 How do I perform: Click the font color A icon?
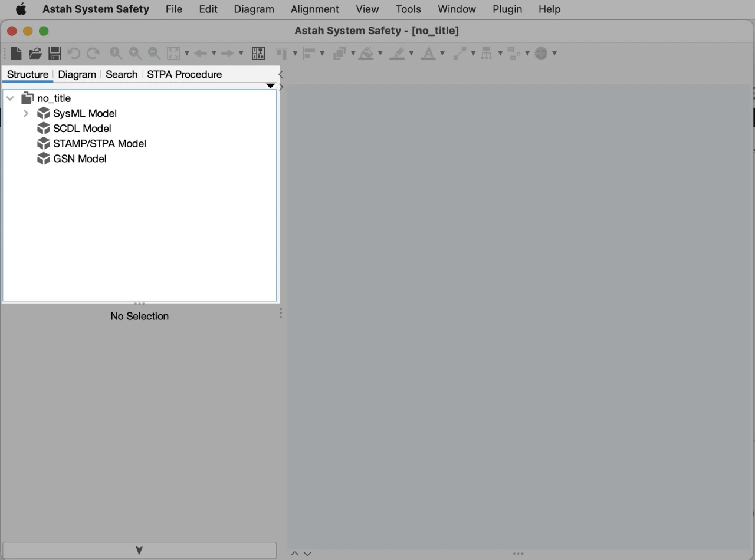click(428, 54)
